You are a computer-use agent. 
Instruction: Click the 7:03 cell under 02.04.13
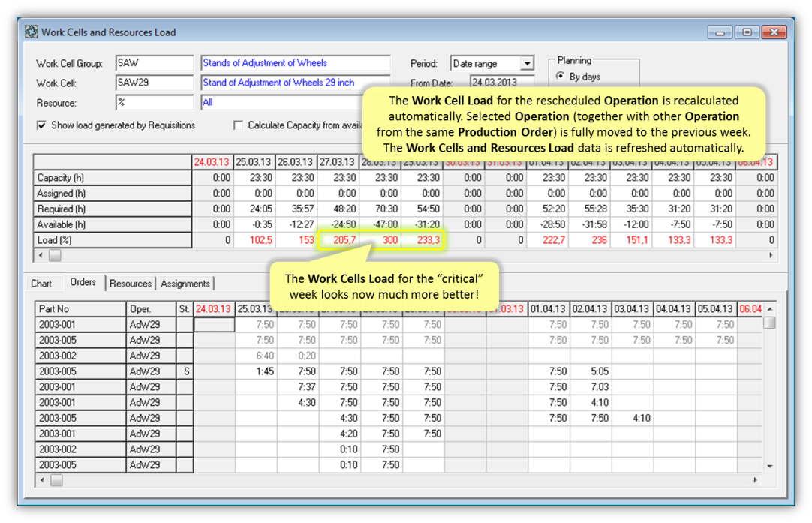click(591, 387)
